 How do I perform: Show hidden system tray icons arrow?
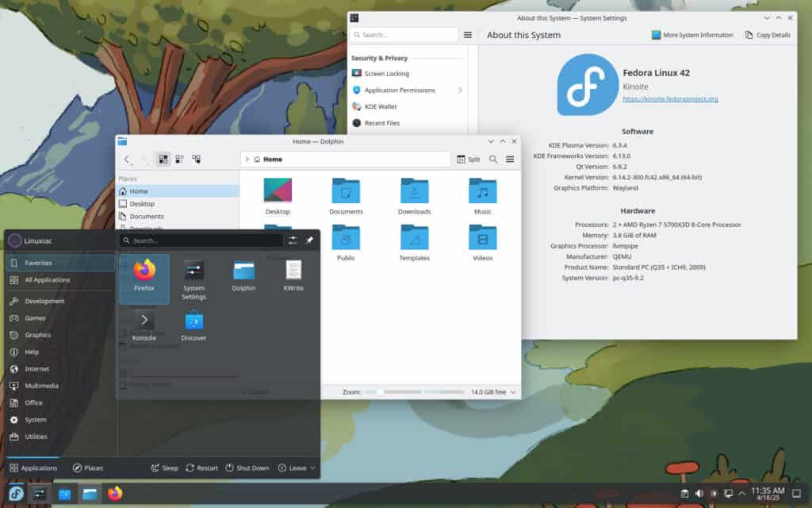pos(742,494)
